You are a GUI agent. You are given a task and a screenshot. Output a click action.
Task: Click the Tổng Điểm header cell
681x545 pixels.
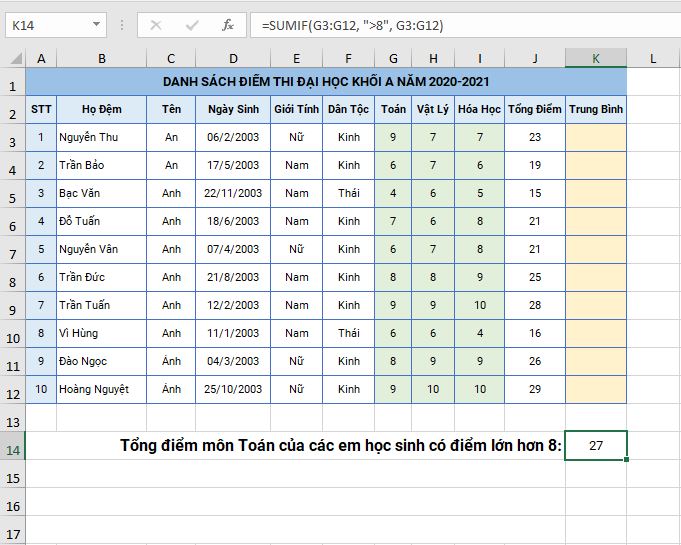pos(535,109)
